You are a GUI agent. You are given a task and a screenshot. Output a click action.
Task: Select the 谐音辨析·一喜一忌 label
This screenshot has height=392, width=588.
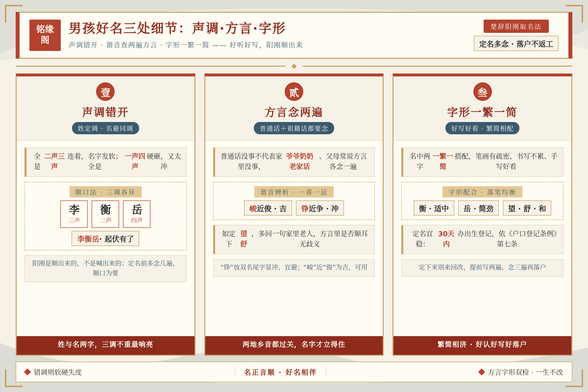[x=294, y=192]
